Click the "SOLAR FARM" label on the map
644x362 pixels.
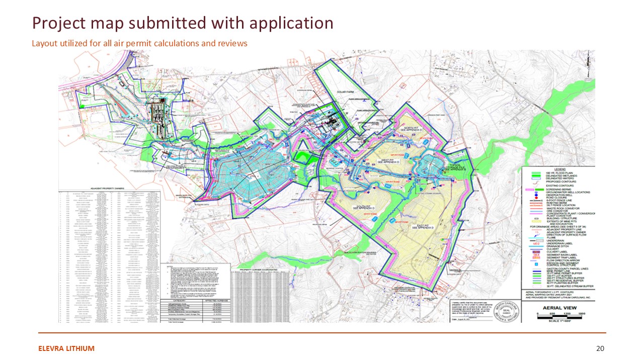346,93
